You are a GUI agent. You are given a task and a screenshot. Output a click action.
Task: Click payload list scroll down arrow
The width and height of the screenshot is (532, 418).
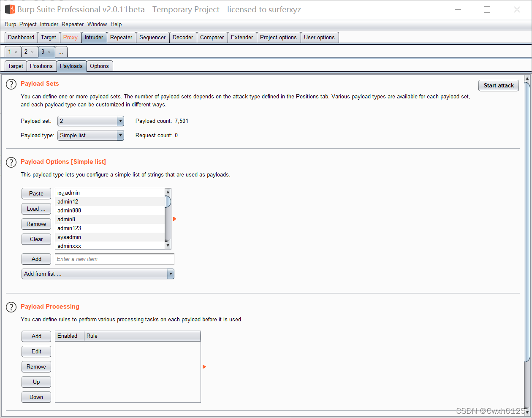168,245
